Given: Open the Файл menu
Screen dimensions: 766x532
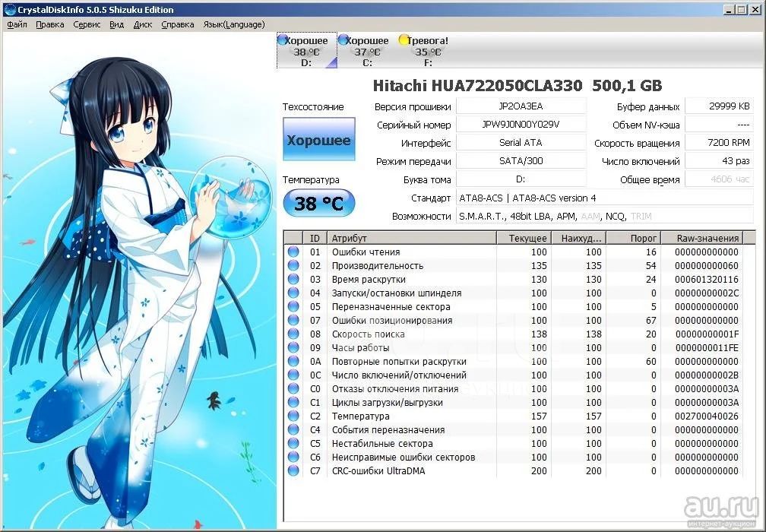Looking at the screenshot, I should [x=17, y=24].
